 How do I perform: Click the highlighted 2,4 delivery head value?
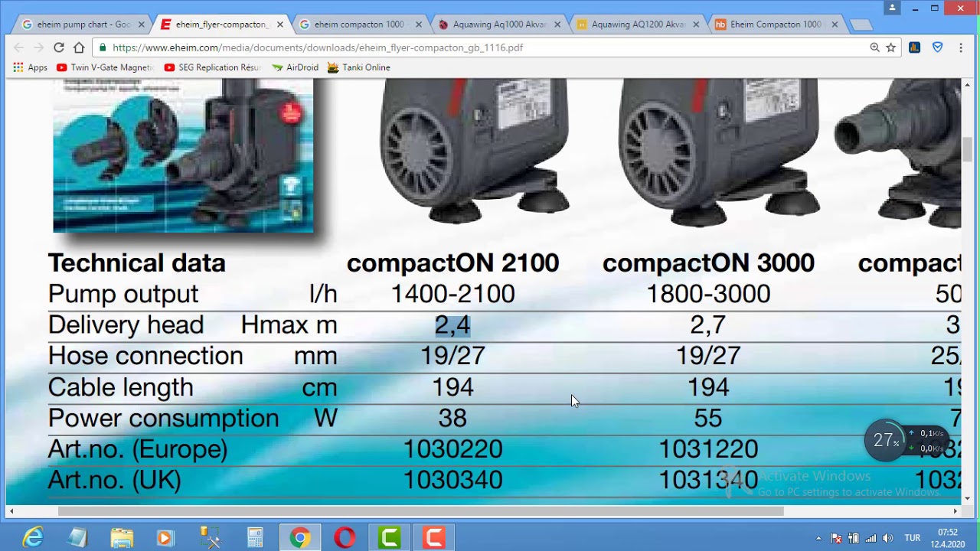(x=452, y=325)
